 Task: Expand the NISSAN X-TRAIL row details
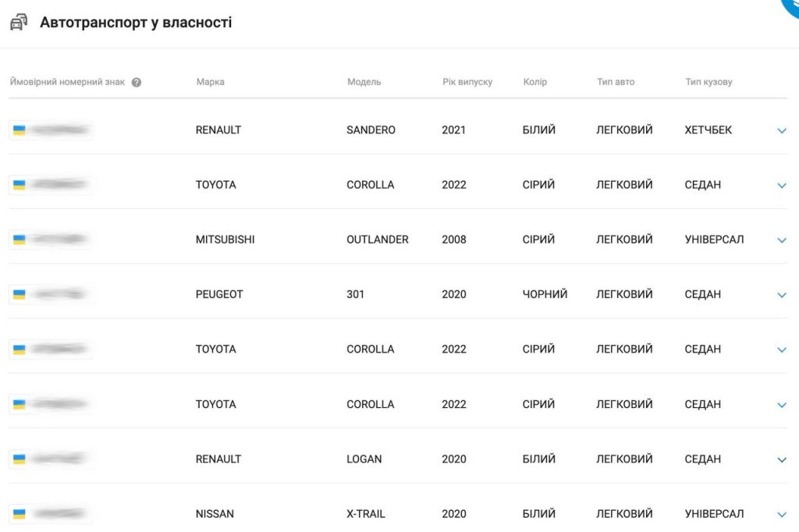point(782,514)
